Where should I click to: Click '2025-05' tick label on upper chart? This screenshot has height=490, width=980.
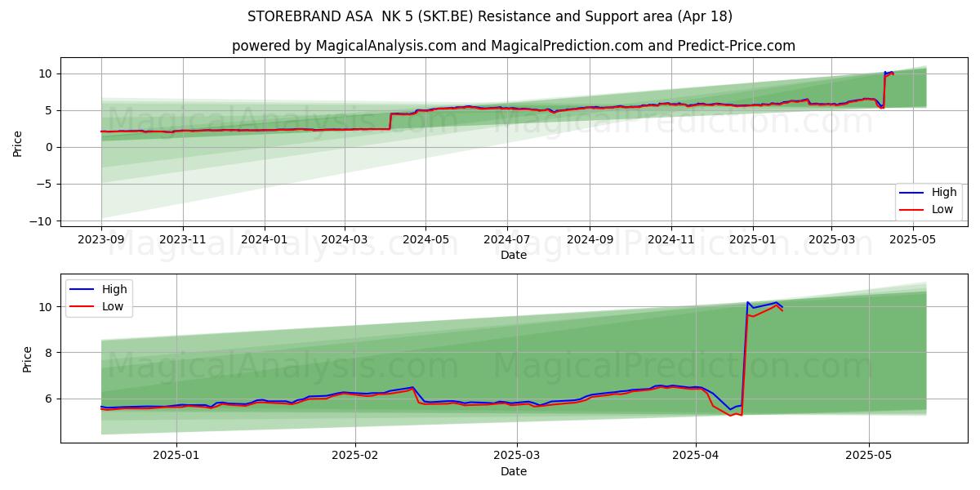[x=912, y=241]
